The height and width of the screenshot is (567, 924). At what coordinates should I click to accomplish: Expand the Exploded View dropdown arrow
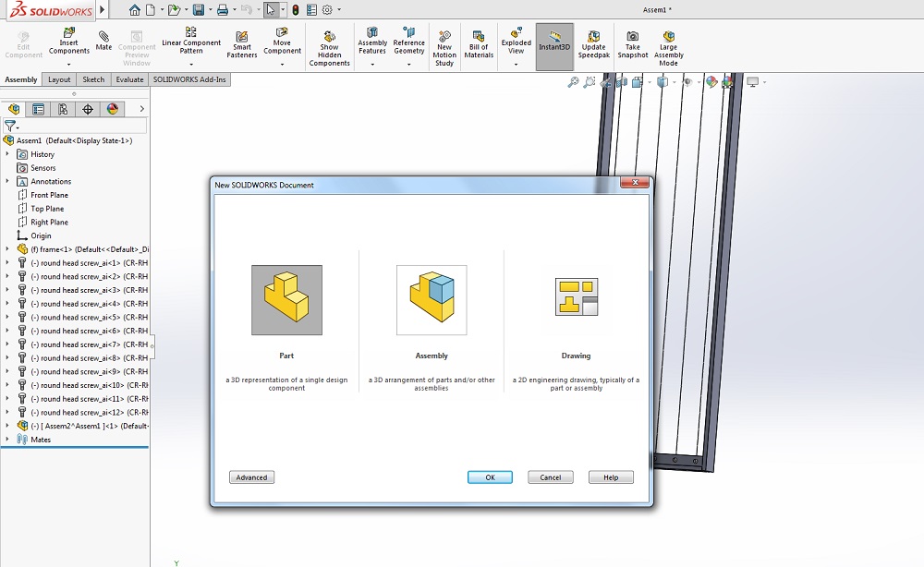click(x=517, y=64)
